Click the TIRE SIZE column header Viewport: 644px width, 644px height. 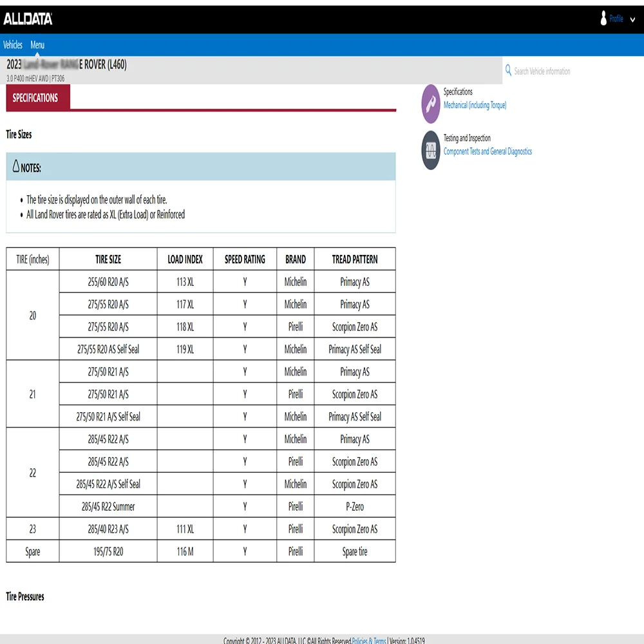108,259
